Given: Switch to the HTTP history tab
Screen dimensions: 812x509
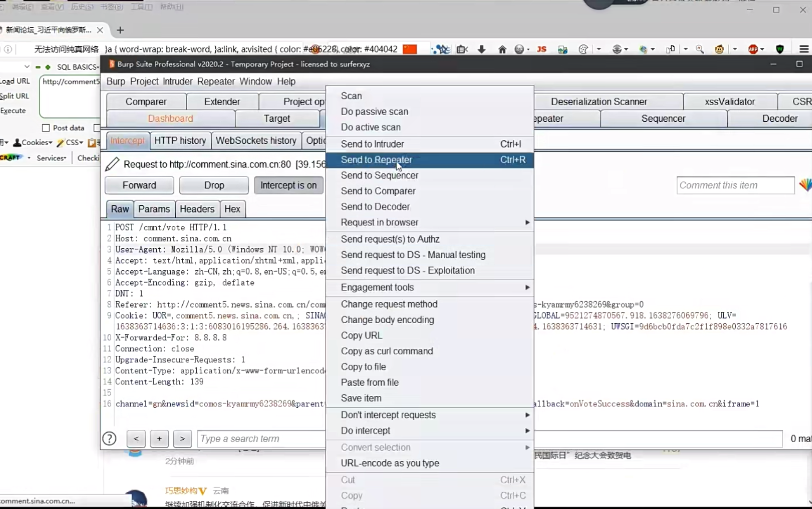Looking at the screenshot, I should [x=180, y=141].
